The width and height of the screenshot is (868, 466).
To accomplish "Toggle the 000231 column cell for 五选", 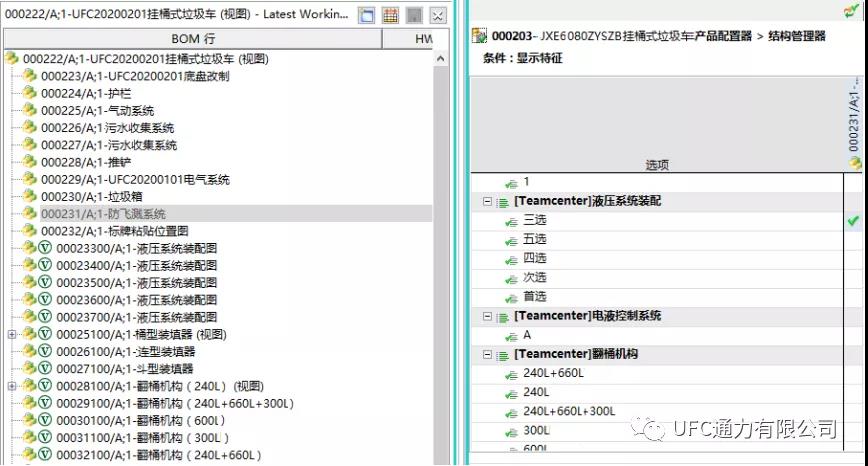I will coord(853,239).
